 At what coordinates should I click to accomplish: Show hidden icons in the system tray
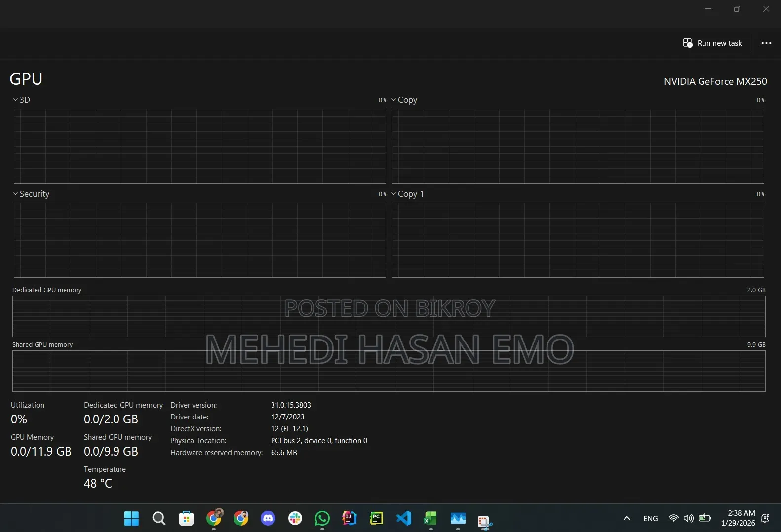coord(627,518)
